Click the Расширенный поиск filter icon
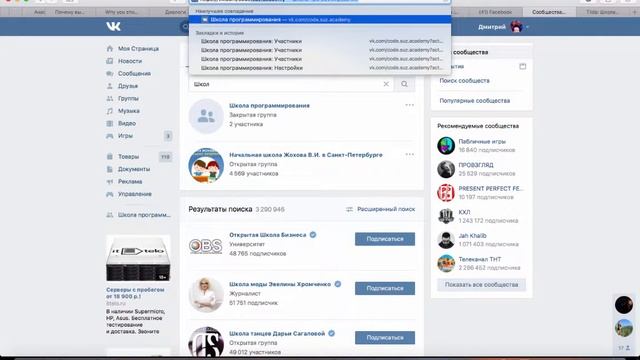Image resolution: width=640 pixels, height=360 pixels. pyautogui.click(x=349, y=209)
